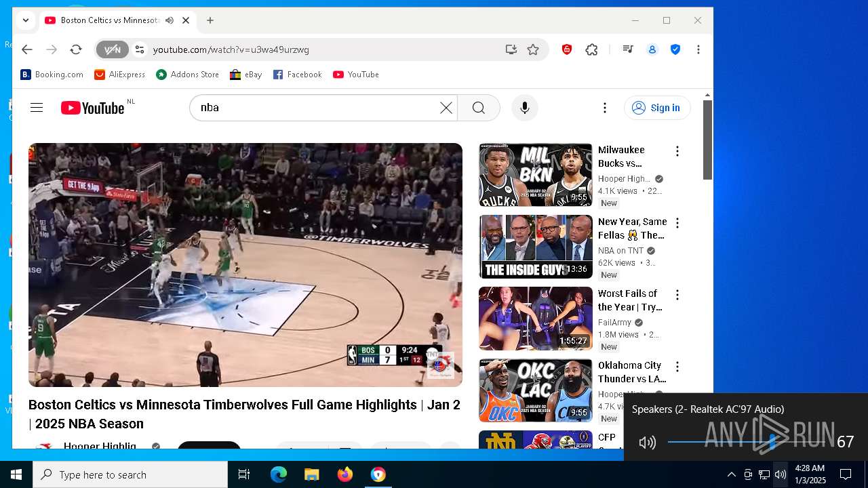The image size is (868, 488).
Task: Open Oklahoma City Thunder vs LA title
Action: pos(632,372)
